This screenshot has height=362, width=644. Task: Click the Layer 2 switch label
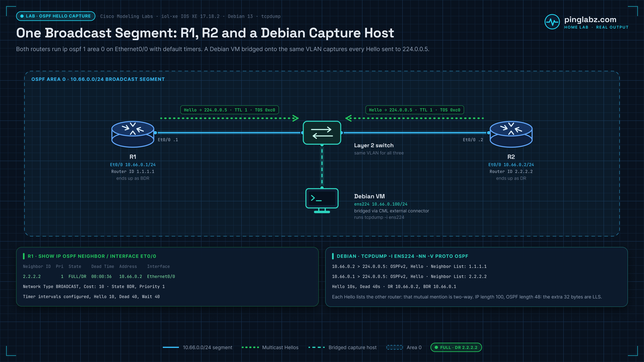(374, 145)
